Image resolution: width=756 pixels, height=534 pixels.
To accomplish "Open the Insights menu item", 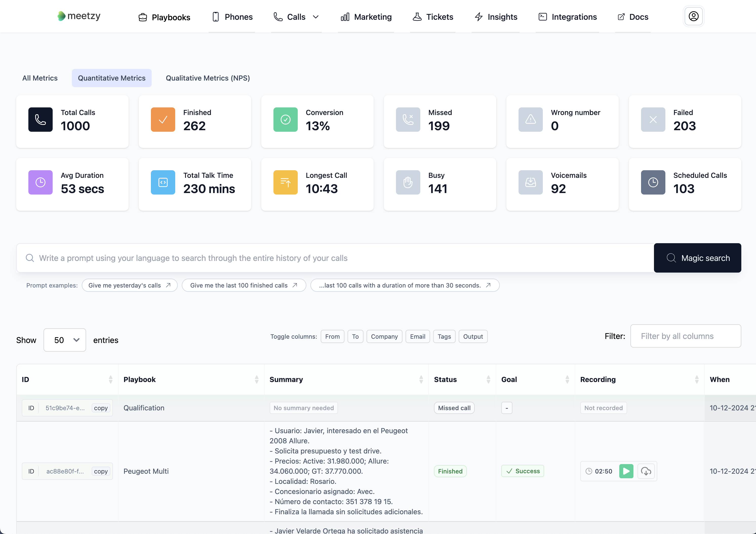I will point(496,17).
